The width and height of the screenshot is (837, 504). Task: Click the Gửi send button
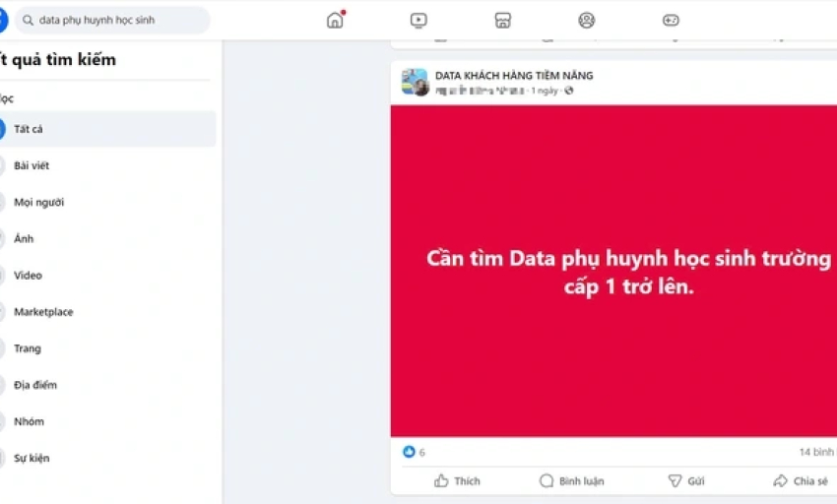686,481
